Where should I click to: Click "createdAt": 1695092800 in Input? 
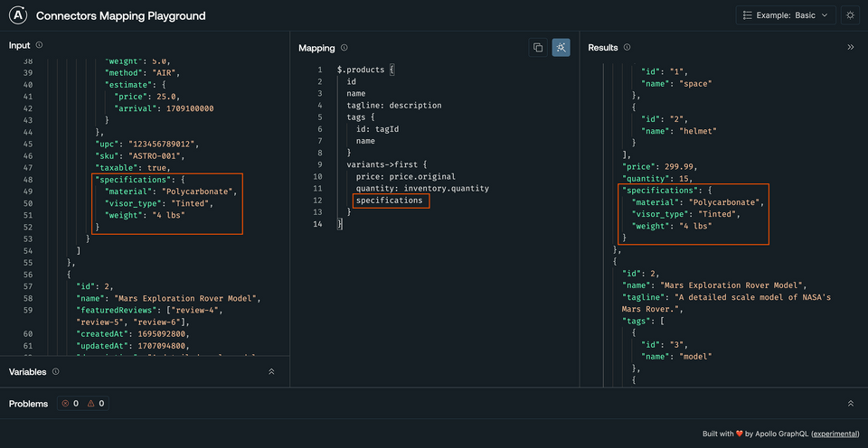point(132,334)
